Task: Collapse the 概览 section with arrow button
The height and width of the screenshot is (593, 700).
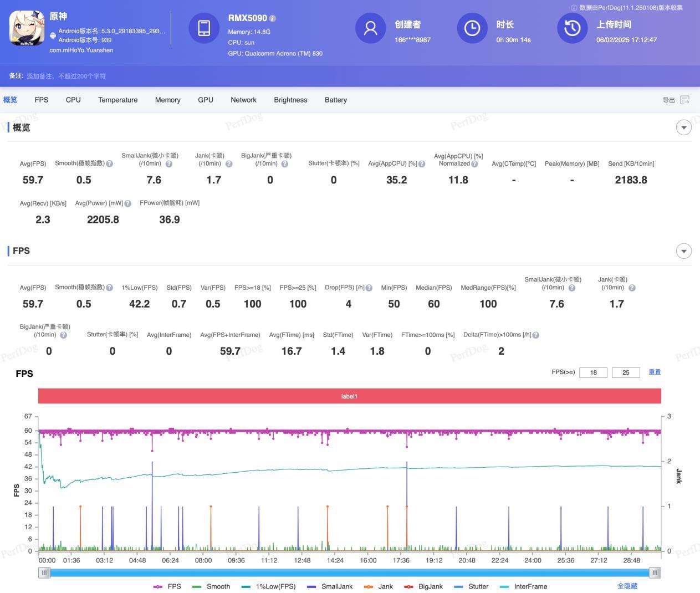Action: pos(684,127)
